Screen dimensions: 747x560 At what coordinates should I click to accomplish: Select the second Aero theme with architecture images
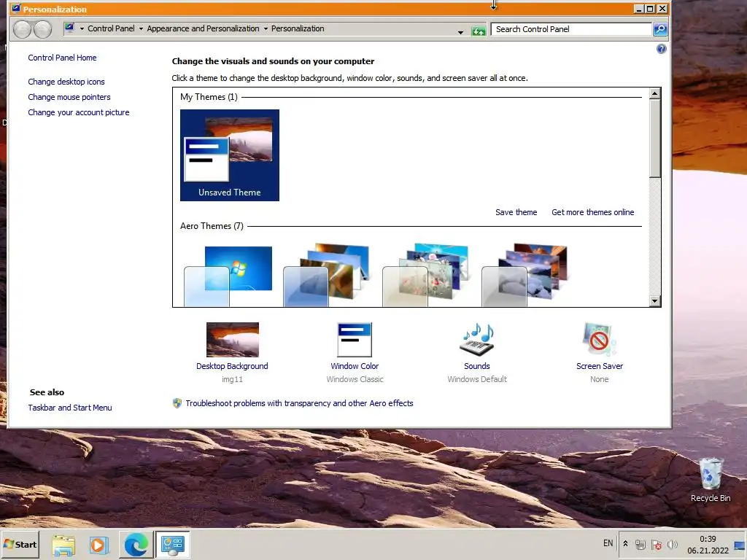pos(328,275)
